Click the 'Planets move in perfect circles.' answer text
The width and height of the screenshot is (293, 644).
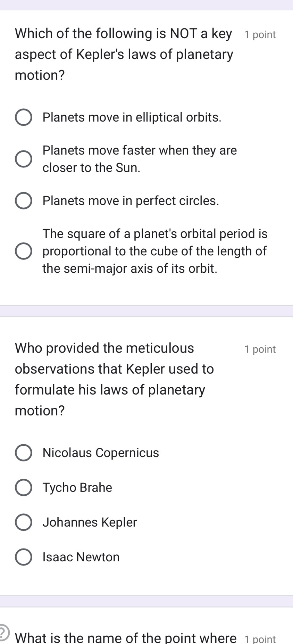(x=131, y=201)
